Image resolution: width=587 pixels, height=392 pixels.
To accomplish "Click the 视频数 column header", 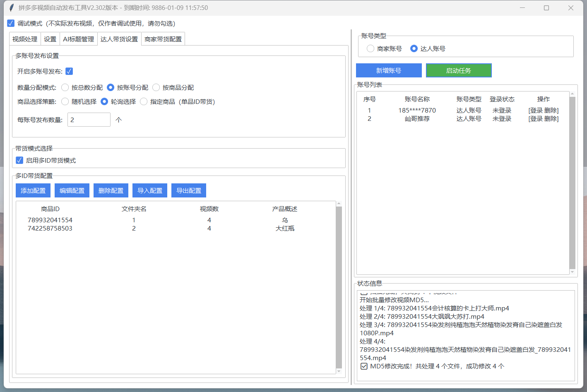I will [x=209, y=209].
